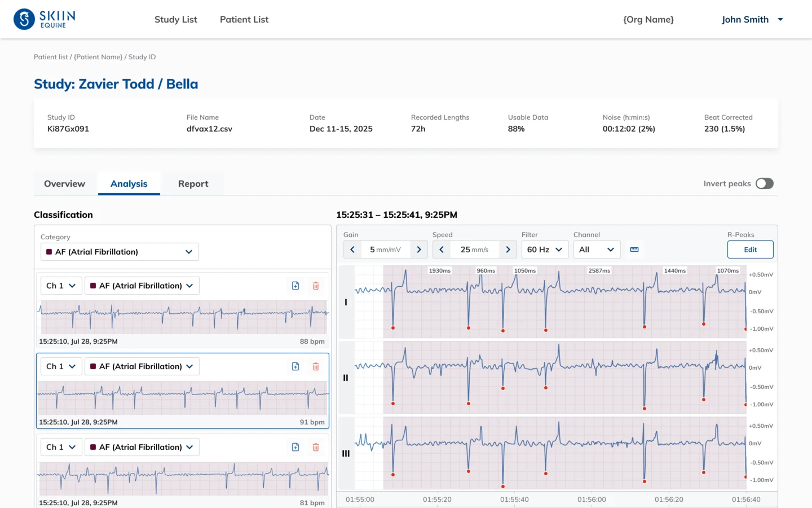Viewport: 812px width, 508px height.
Task: Add 81 bpm strip to report icon
Action: coord(295,447)
